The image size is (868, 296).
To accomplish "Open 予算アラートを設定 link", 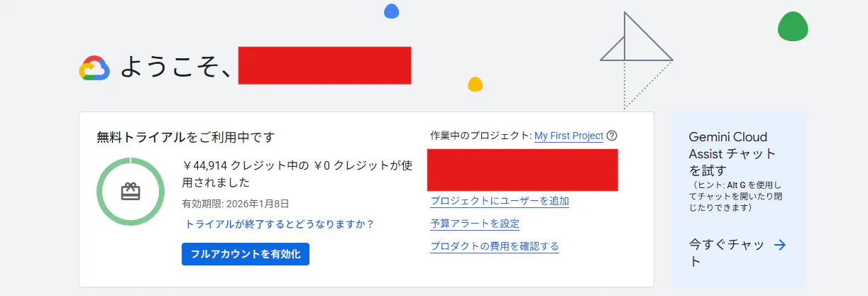I will [x=475, y=224].
